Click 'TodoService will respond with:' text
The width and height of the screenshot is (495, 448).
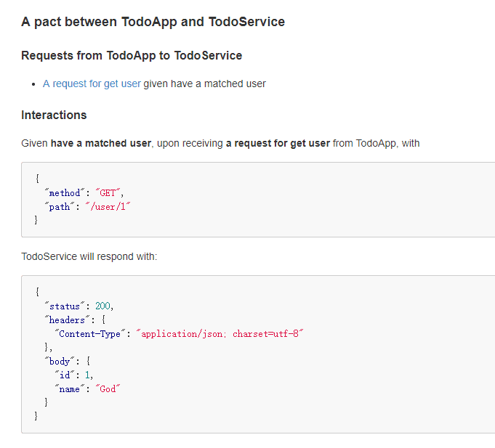89,256
